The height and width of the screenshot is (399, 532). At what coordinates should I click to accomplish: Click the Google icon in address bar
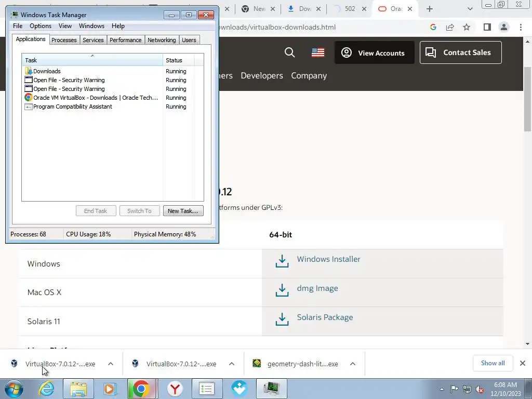pos(433,27)
